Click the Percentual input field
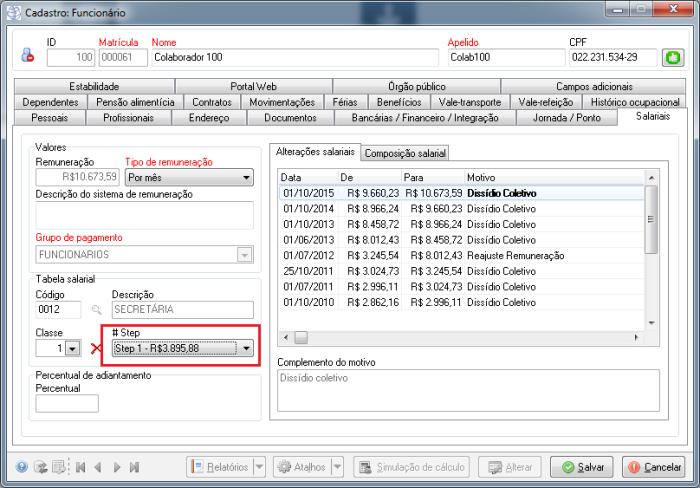Screen dimensions: 700x488 pyautogui.click(x=67, y=403)
